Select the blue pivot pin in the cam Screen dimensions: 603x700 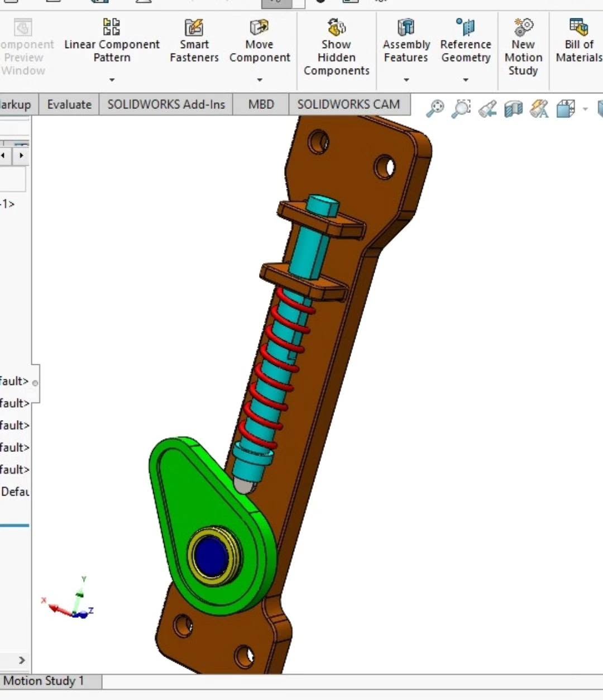(212, 556)
